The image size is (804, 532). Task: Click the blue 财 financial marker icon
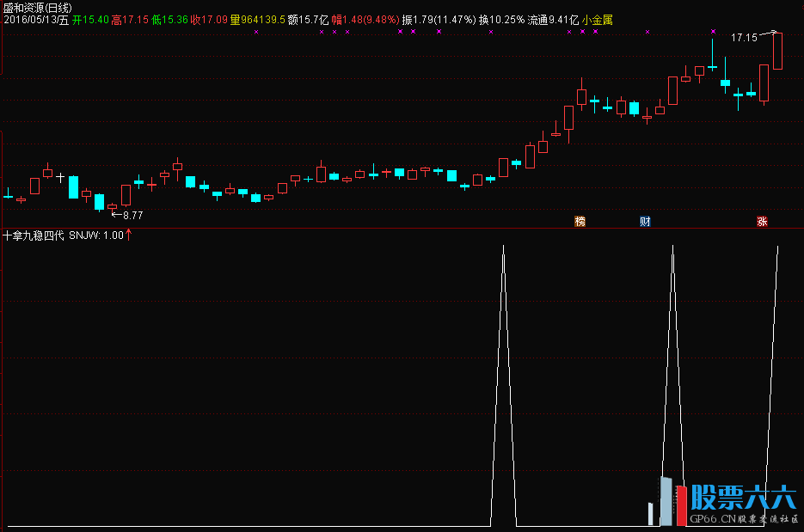(645, 221)
